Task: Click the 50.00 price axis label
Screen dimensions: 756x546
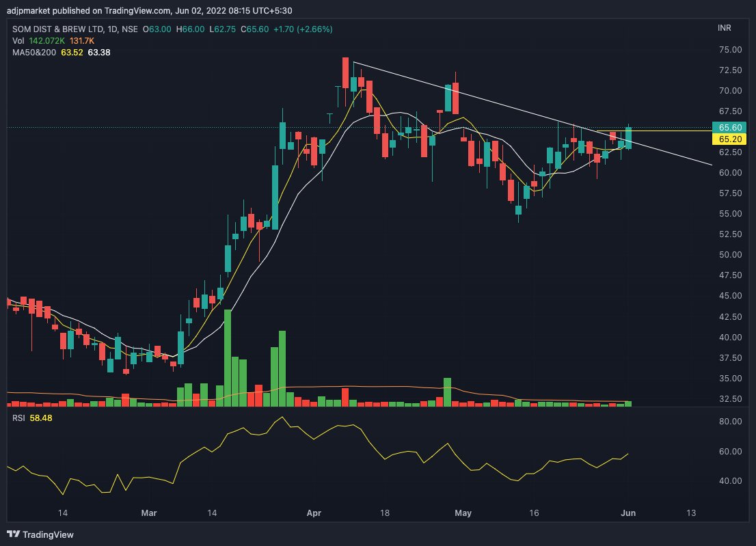Action: [x=730, y=254]
